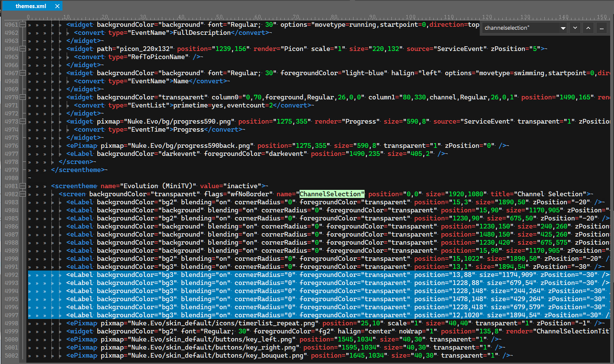Collapse the widget fold at line 4964
Viewport: 614px width, 364px height.
[23, 49]
